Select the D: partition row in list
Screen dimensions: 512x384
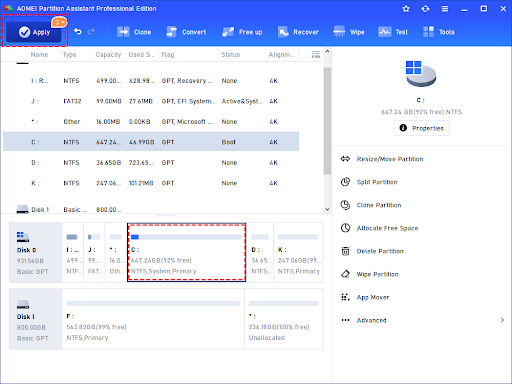click(x=151, y=163)
